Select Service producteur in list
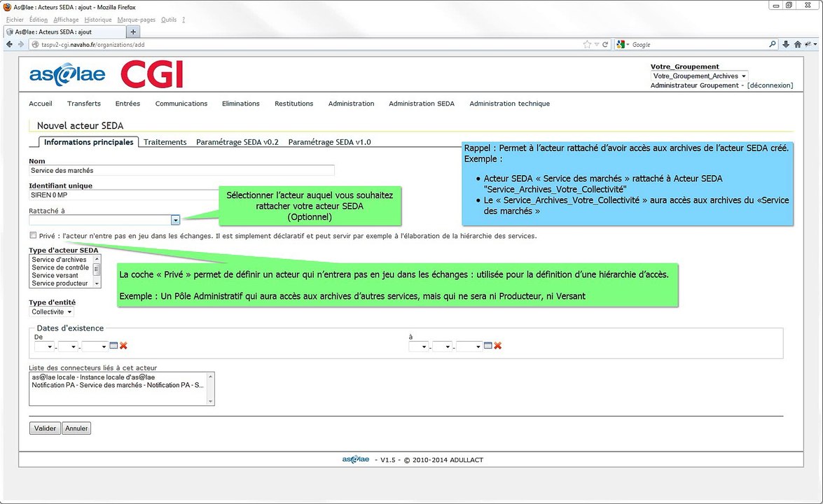This screenshot has height=504, width=823. [60, 283]
